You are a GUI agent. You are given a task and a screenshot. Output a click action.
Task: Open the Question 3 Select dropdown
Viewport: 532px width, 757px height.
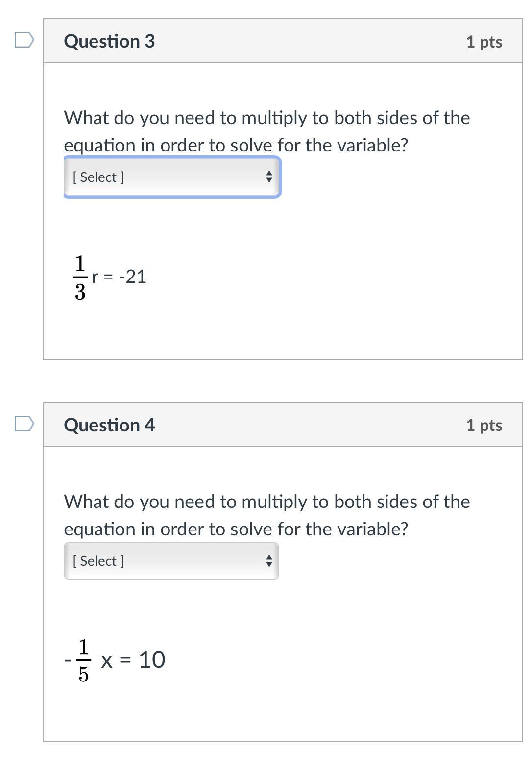tap(171, 177)
